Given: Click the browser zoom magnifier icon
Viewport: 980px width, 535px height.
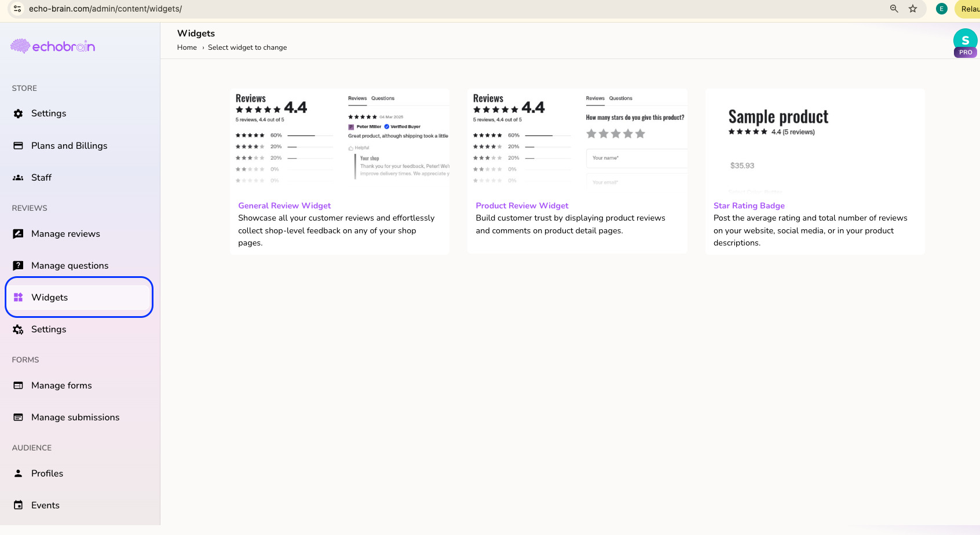Looking at the screenshot, I should click(x=894, y=9).
